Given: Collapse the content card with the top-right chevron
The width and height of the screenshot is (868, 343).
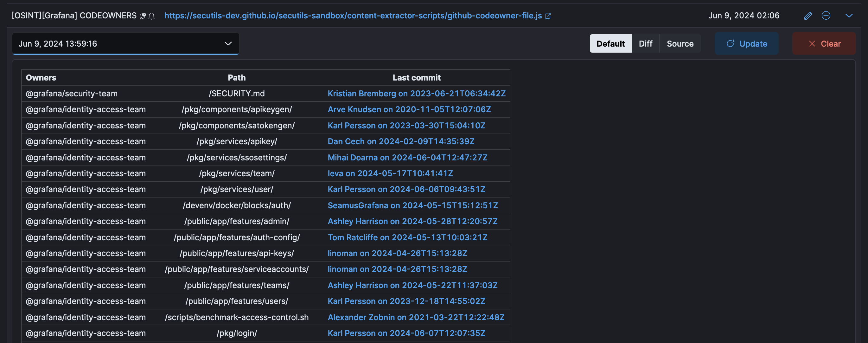Looking at the screenshot, I should coord(849,16).
